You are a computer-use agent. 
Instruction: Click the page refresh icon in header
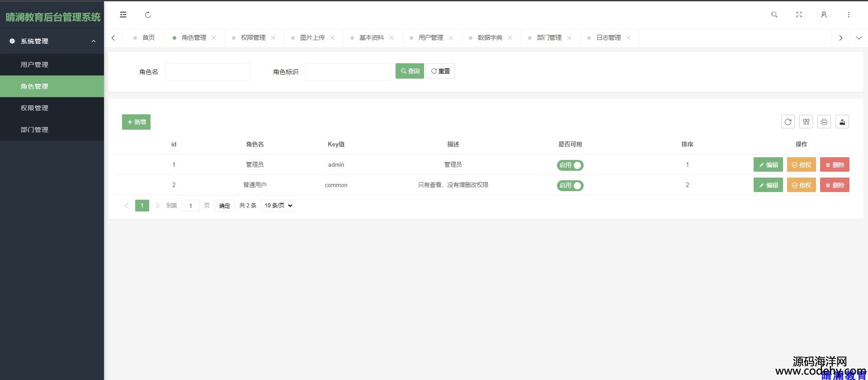pyautogui.click(x=148, y=15)
